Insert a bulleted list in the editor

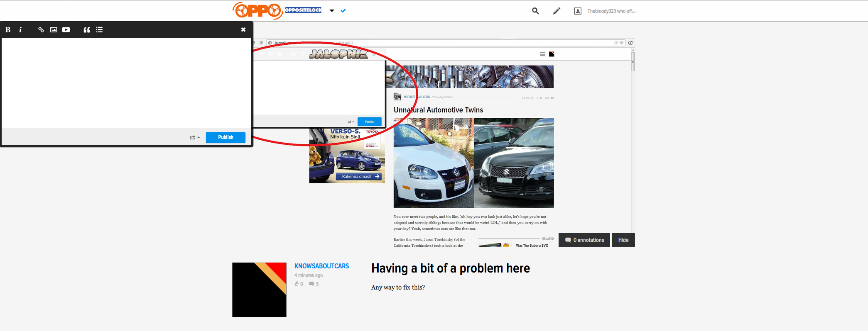99,29
